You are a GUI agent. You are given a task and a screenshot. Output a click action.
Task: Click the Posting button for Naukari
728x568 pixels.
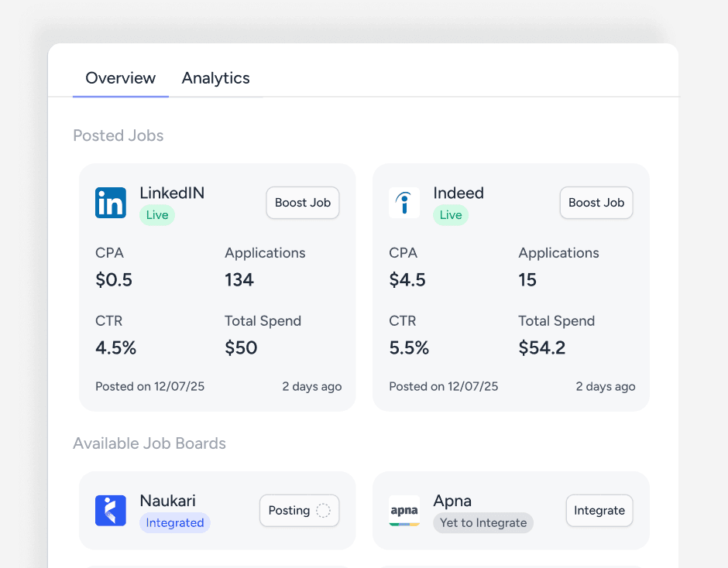pyautogui.click(x=300, y=511)
